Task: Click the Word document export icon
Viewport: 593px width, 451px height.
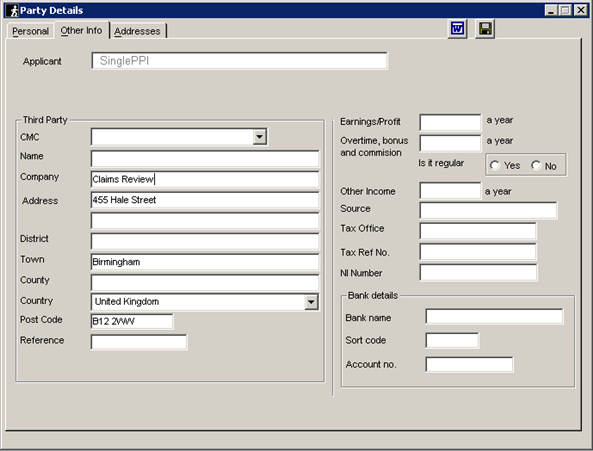Action: (x=457, y=29)
